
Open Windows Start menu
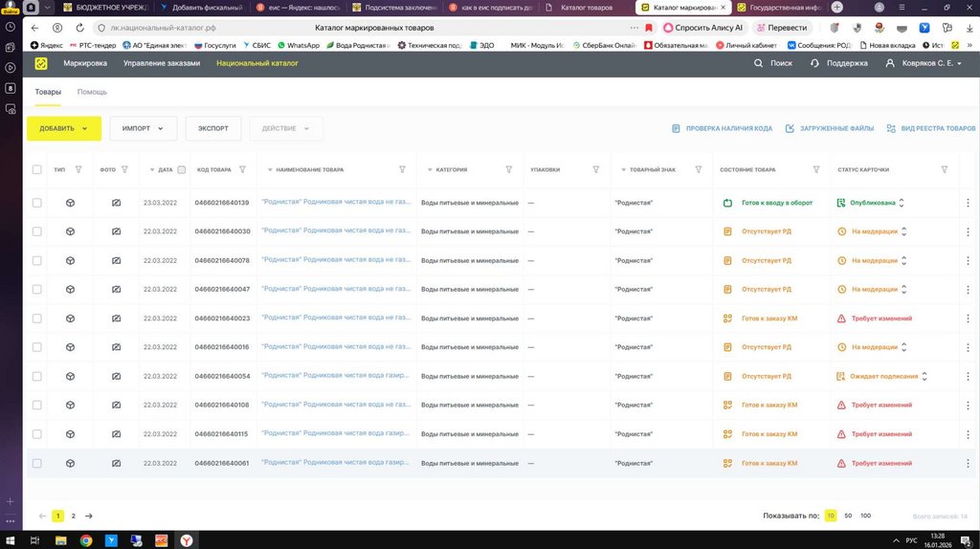(10, 541)
